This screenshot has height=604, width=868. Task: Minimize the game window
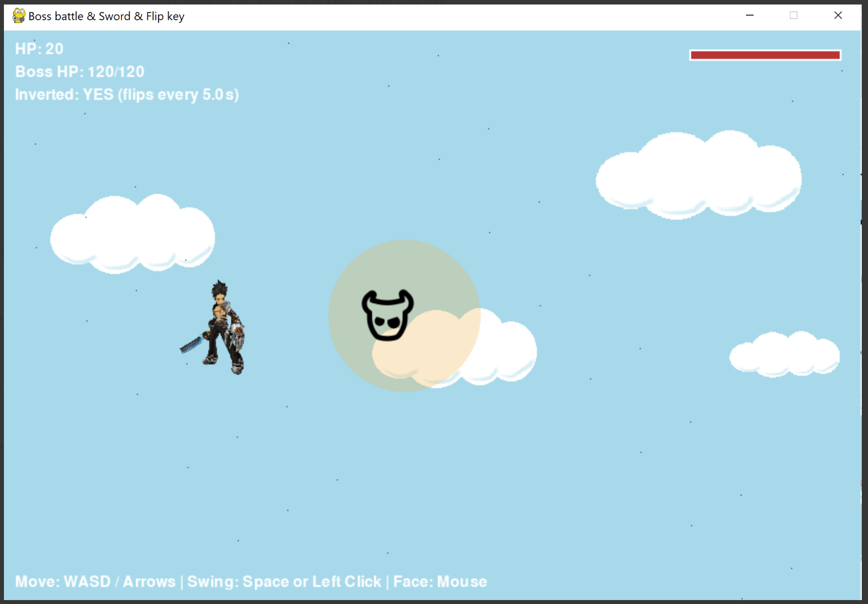tap(749, 16)
